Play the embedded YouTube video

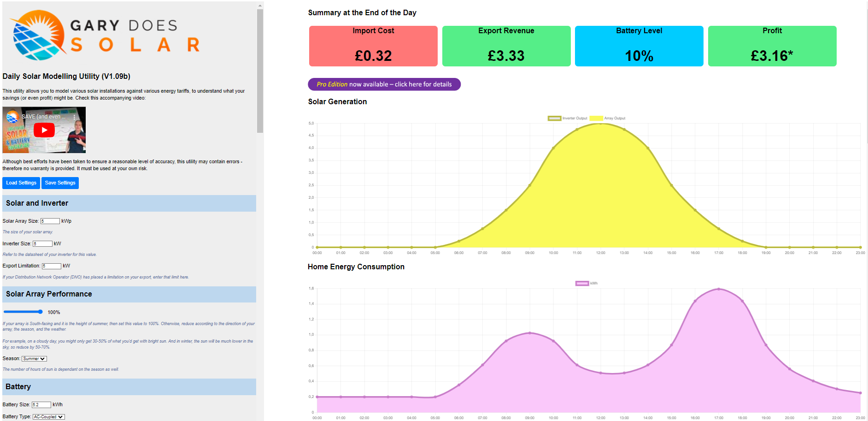44,130
